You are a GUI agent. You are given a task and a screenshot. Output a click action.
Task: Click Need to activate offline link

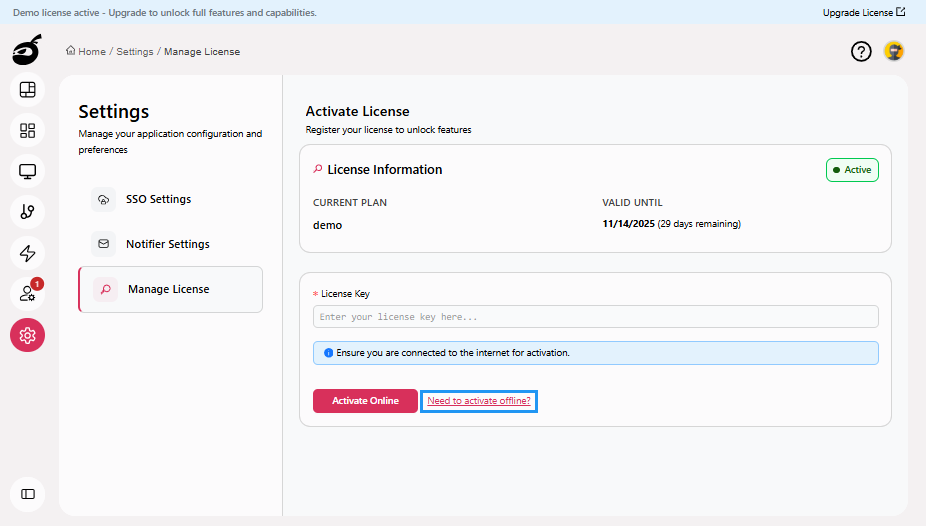point(479,401)
